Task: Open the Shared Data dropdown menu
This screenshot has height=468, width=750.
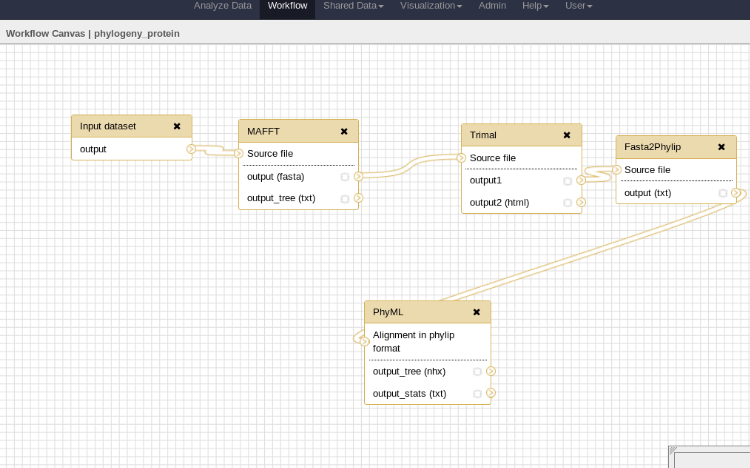Action: 353,6
